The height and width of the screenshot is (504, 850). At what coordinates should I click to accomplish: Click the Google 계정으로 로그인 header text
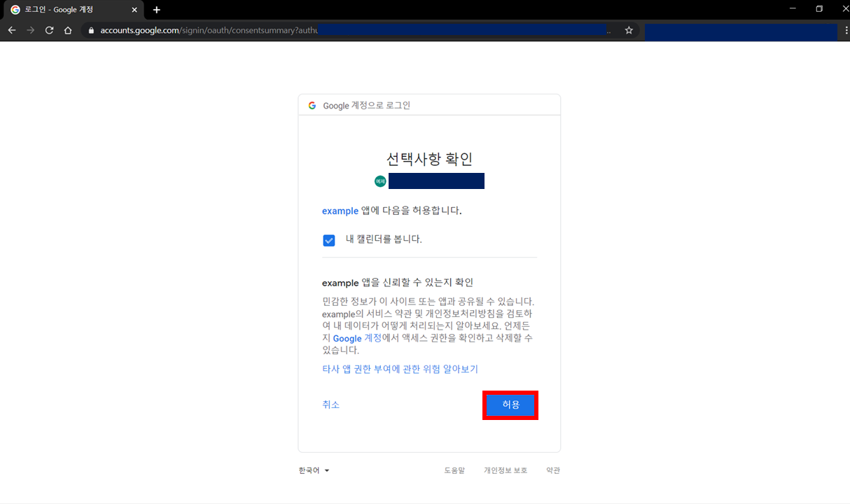[x=367, y=106]
